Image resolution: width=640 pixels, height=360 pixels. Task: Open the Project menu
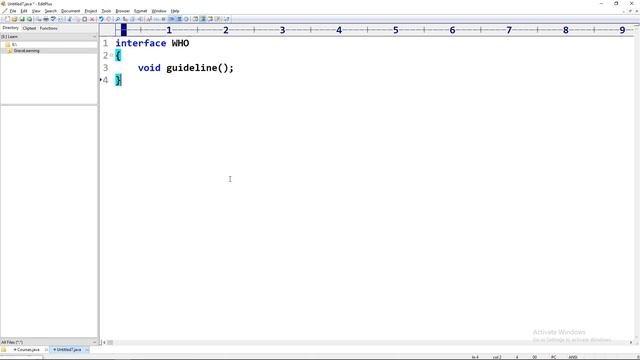[x=91, y=11]
